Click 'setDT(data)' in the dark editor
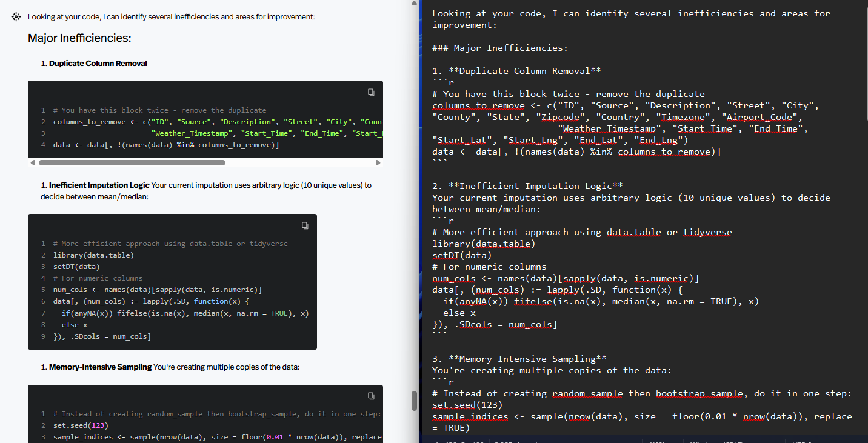 tap(462, 255)
